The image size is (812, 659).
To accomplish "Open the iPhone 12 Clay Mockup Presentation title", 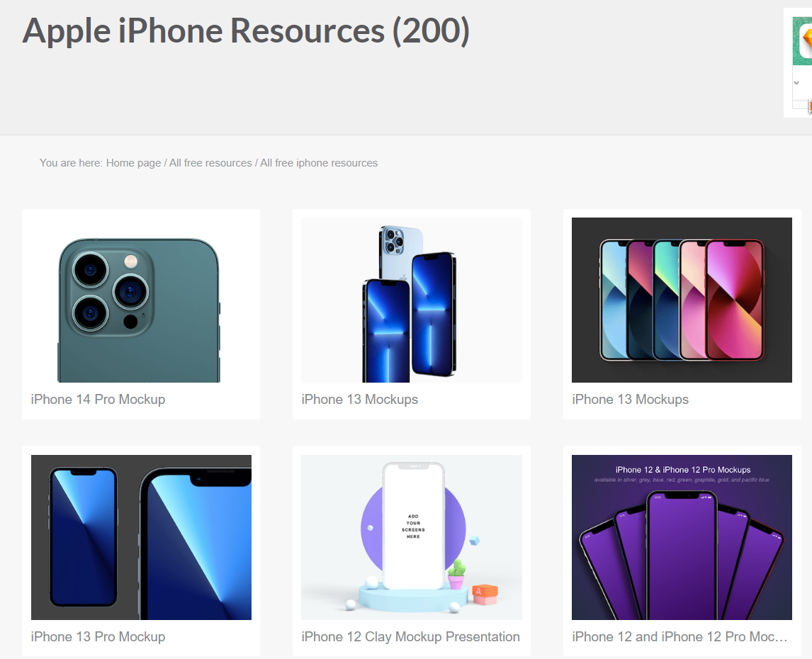I will pyautogui.click(x=411, y=637).
